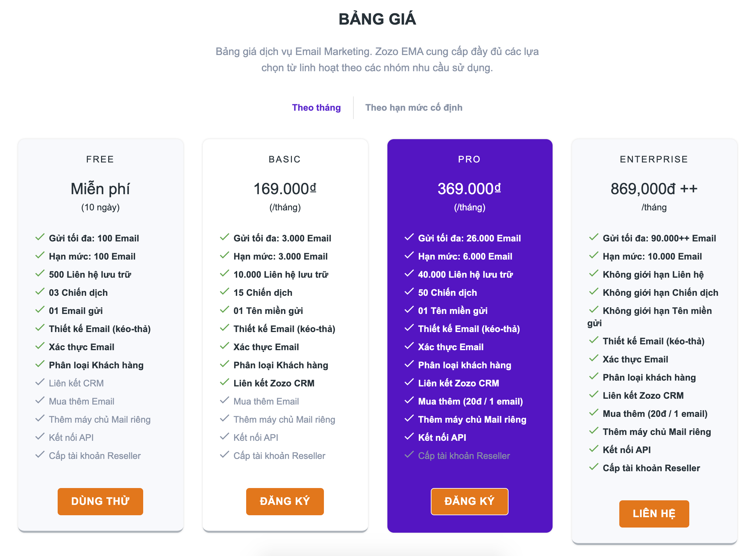The height and width of the screenshot is (556, 756).
Task: Click checkmark beside Free Xác thực Email
Action: click(40, 346)
